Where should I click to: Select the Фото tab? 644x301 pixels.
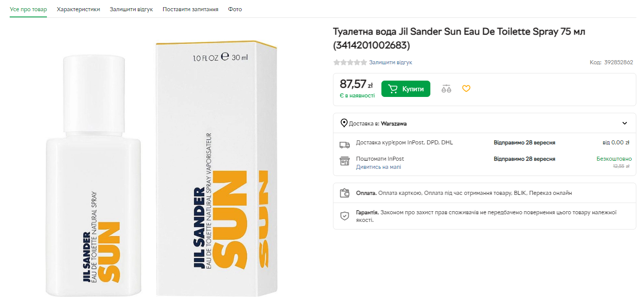click(x=235, y=9)
